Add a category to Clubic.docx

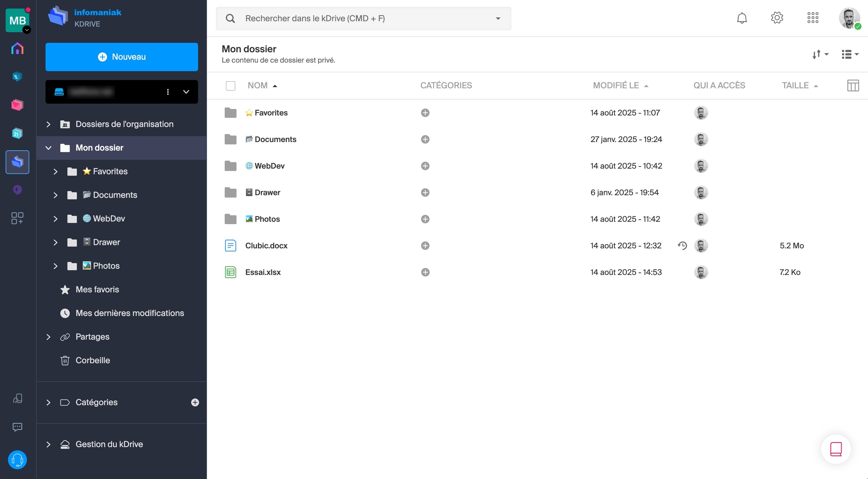[425, 246]
